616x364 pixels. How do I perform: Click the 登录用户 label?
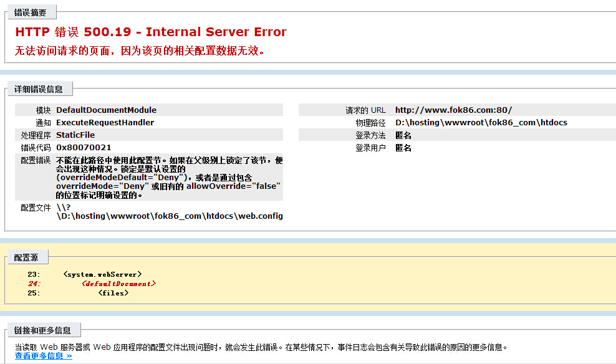pyautogui.click(x=370, y=148)
